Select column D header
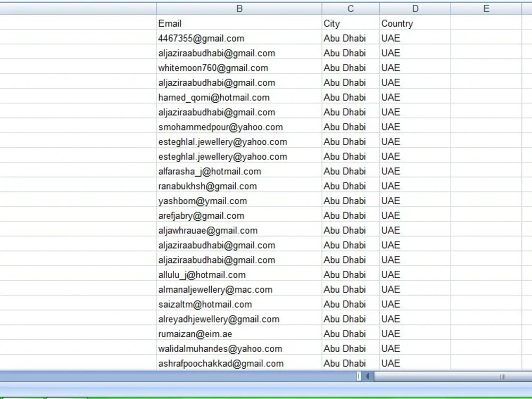The height and width of the screenshot is (399, 532). pyautogui.click(x=415, y=9)
